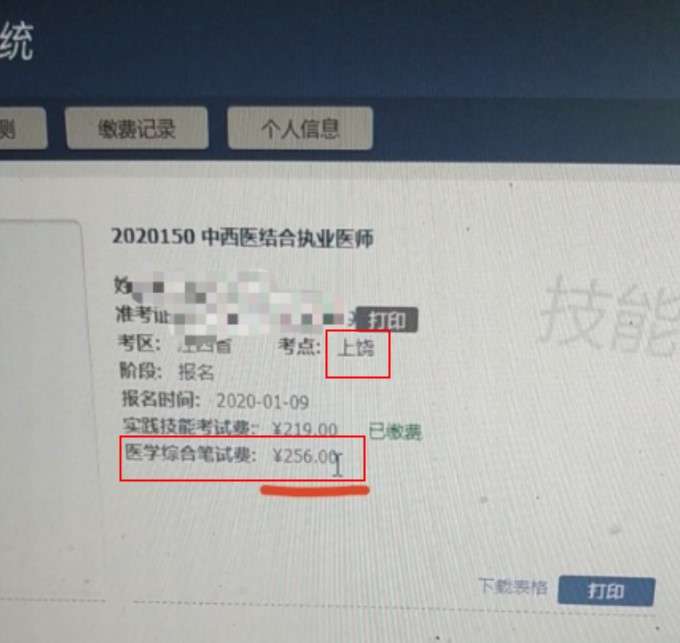
Task: Click the blurred 准考证 number
Action: 262,318
